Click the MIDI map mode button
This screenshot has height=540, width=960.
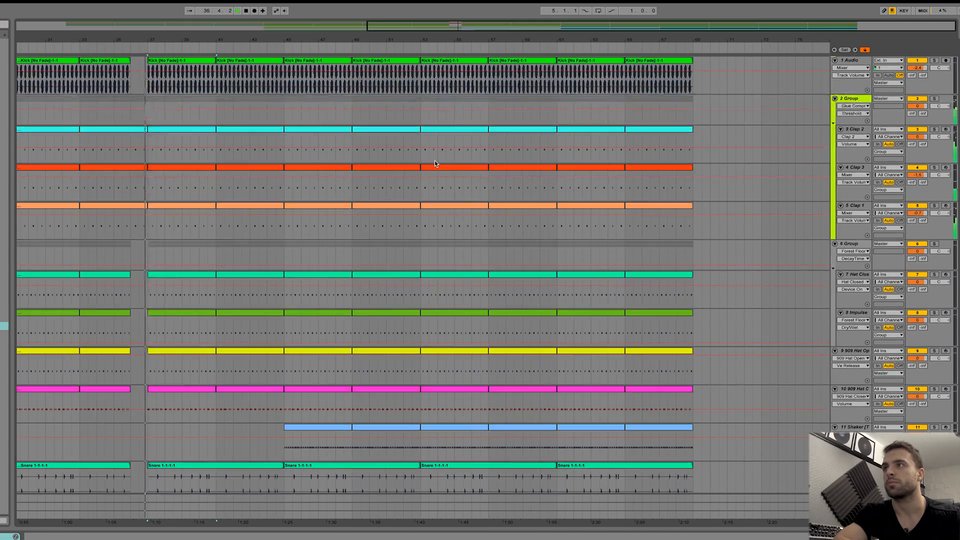coord(923,10)
